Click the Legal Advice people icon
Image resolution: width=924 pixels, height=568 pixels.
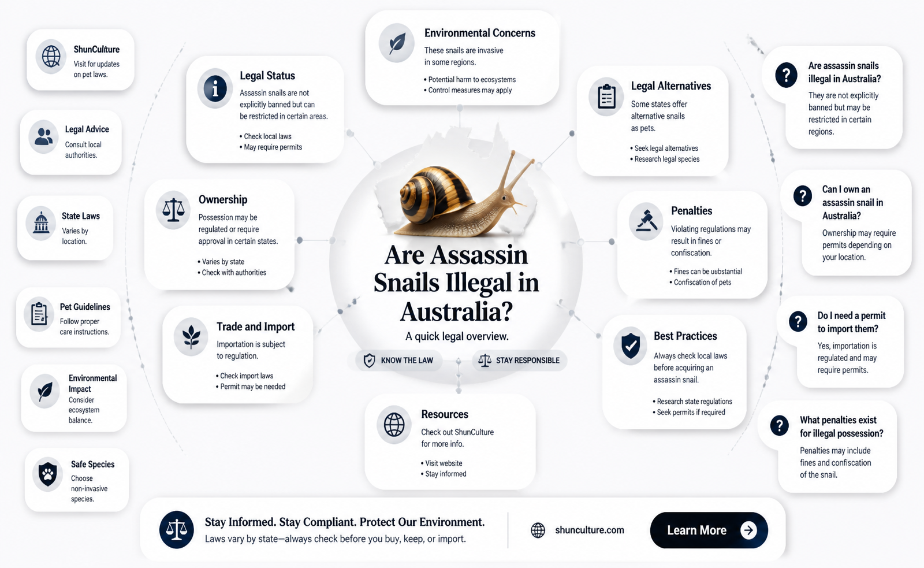coord(44,137)
